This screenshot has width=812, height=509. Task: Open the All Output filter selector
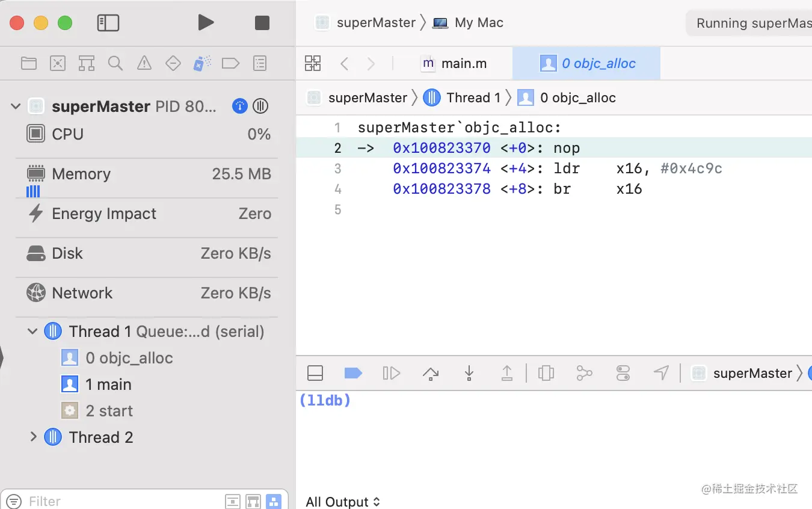click(343, 501)
